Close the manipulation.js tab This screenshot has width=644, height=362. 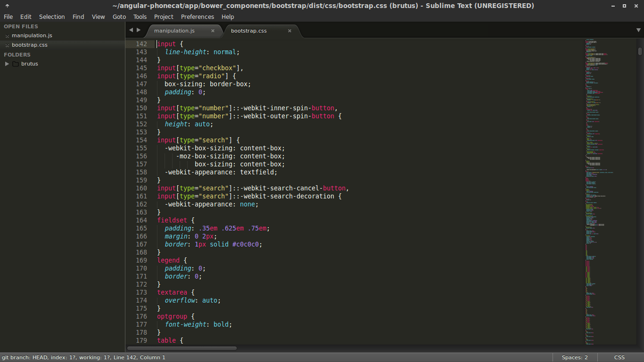click(213, 31)
